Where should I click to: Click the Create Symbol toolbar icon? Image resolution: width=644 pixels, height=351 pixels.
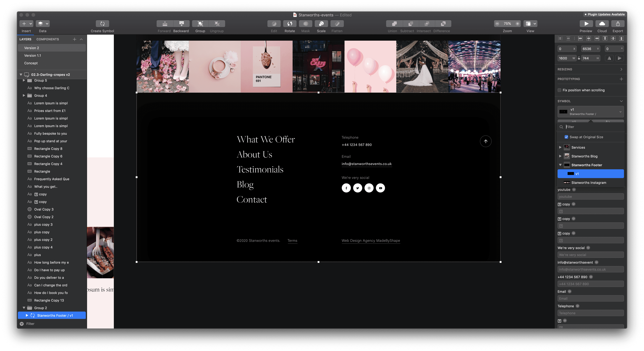click(x=102, y=24)
